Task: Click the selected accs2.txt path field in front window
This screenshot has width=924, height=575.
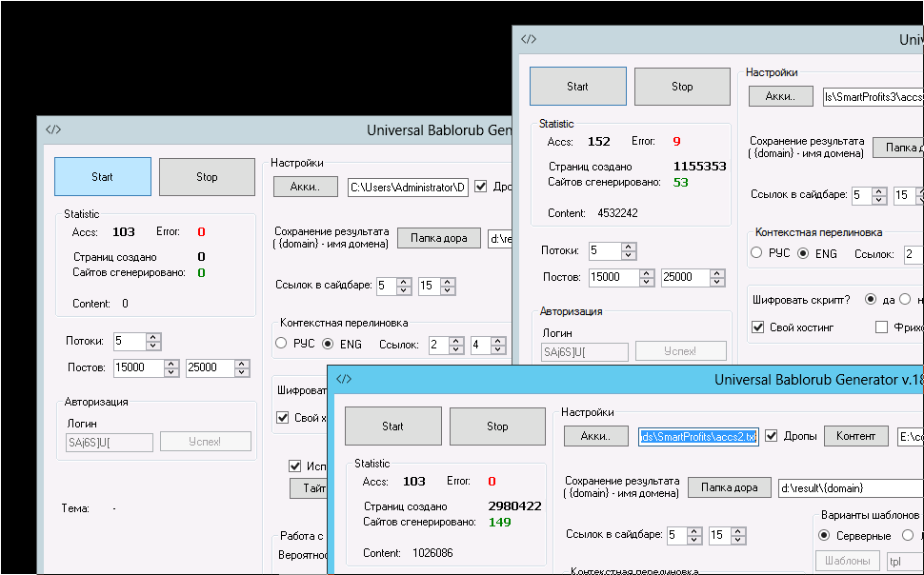Action: point(698,437)
